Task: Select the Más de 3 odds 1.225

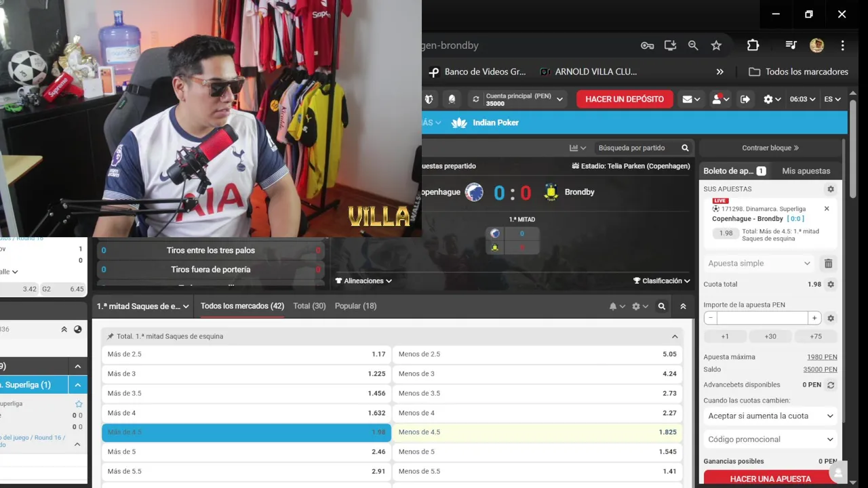Action: (246, 373)
